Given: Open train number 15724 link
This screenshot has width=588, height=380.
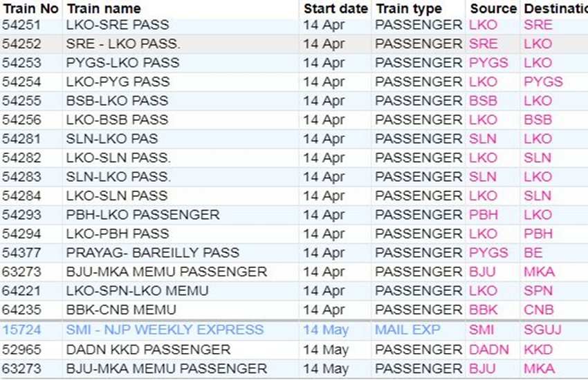Looking at the screenshot, I should (x=22, y=330).
